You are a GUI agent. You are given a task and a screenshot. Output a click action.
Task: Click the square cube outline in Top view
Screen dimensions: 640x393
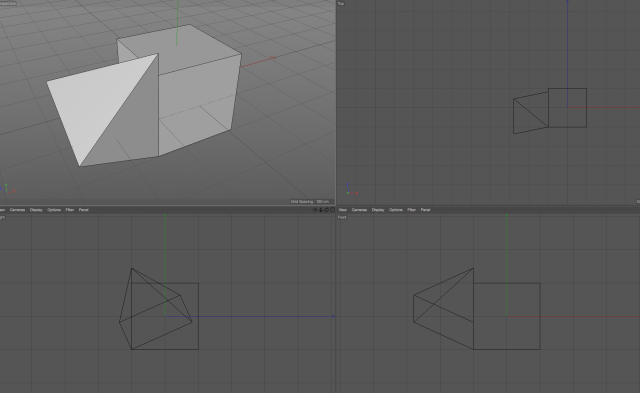(x=567, y=108)
